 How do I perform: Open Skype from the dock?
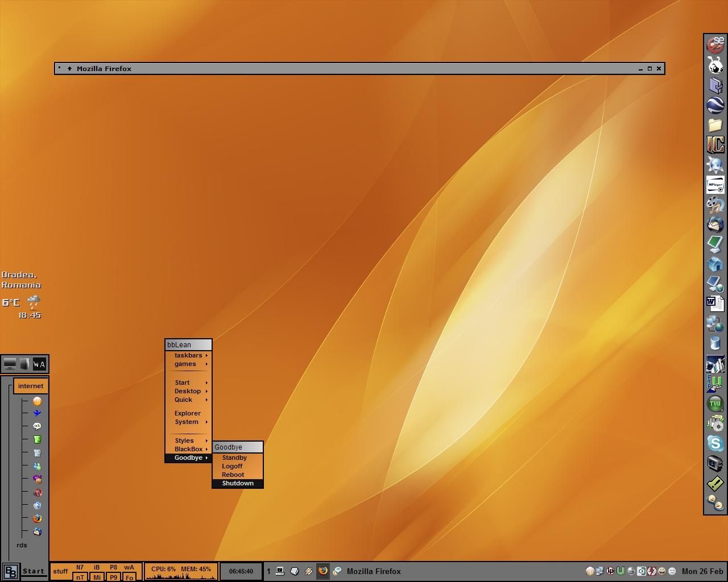(x=715, y=443)
